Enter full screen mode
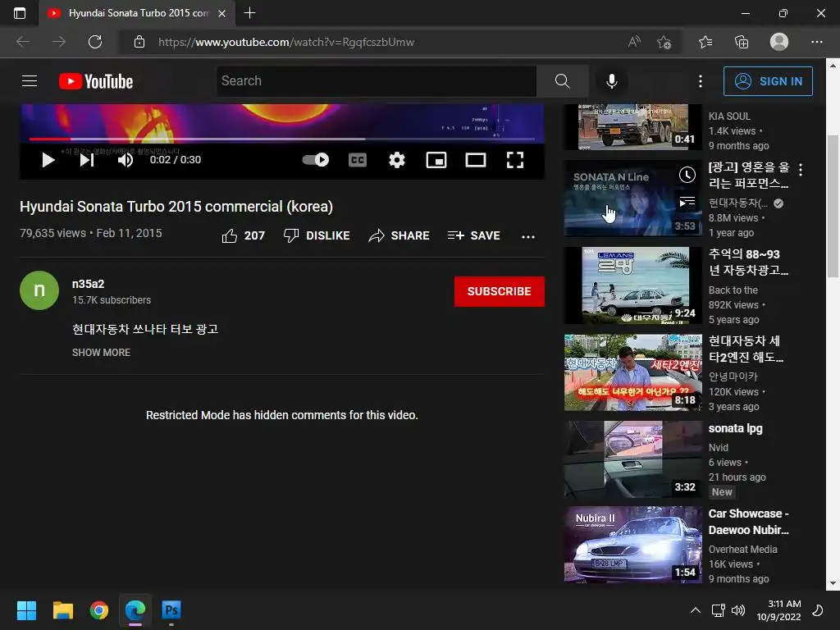The height and width of the screenshot is (630, 840). (515, 160)
